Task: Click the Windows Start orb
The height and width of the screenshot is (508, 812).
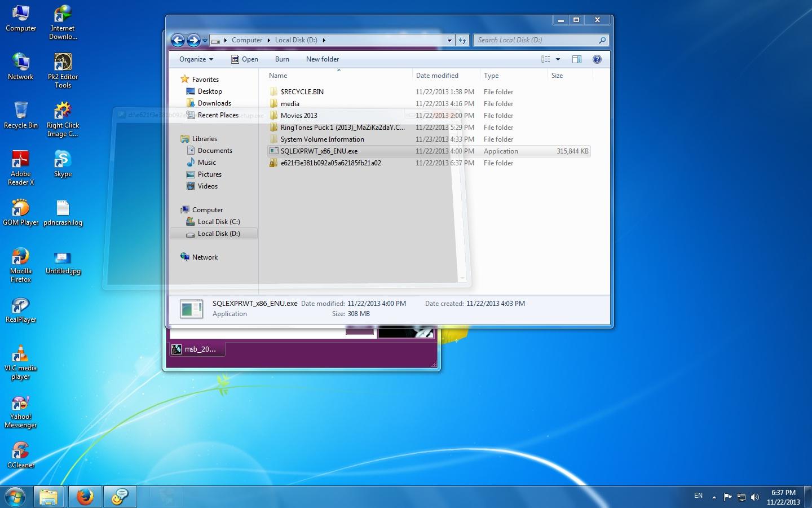Action: point(15,497)
